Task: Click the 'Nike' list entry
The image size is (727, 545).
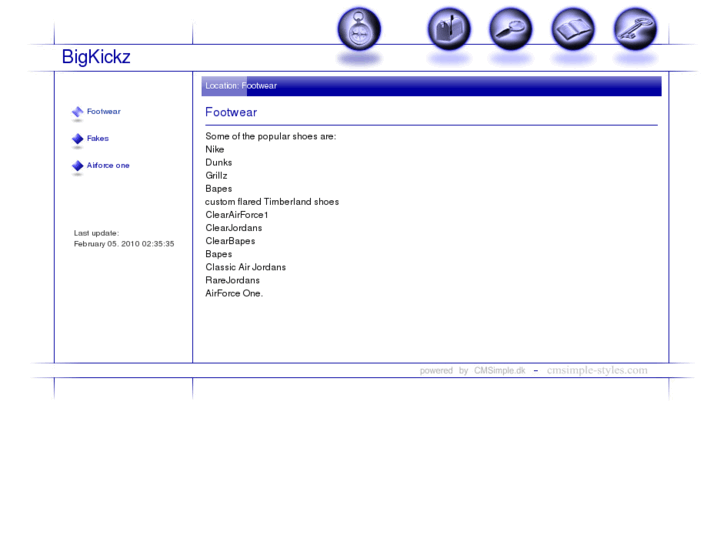Action: click(215, 149)
